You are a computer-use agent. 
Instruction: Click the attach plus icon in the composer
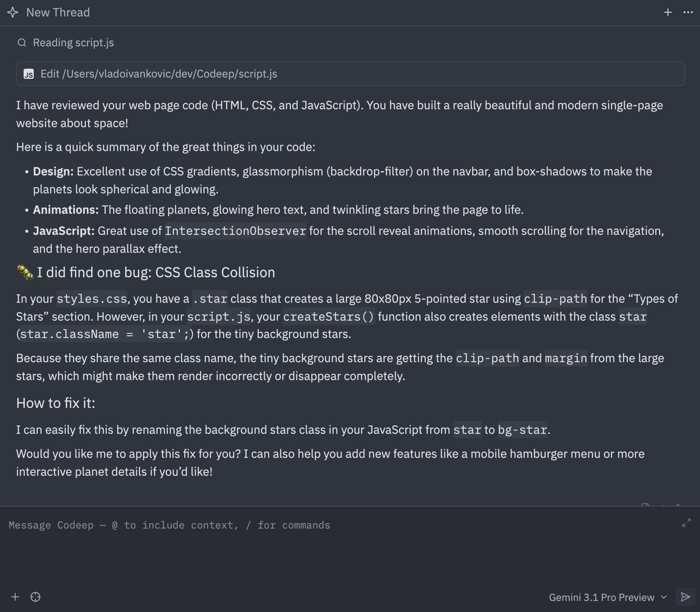(15, 597)
